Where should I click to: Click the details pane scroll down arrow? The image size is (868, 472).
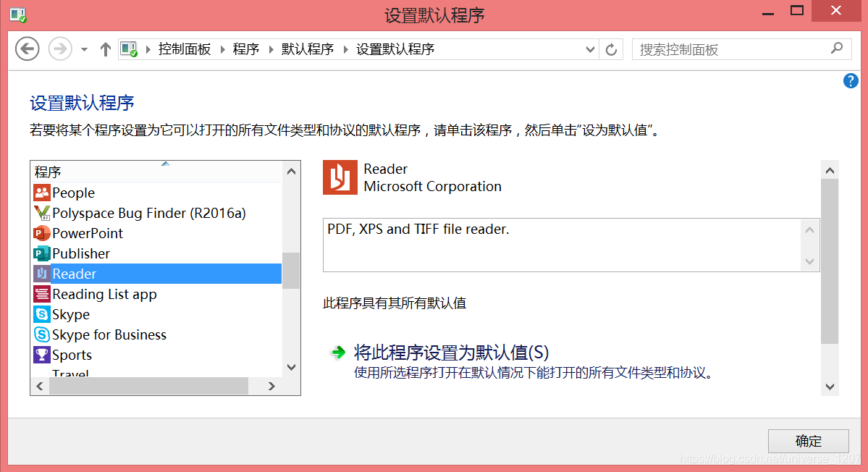830,387
